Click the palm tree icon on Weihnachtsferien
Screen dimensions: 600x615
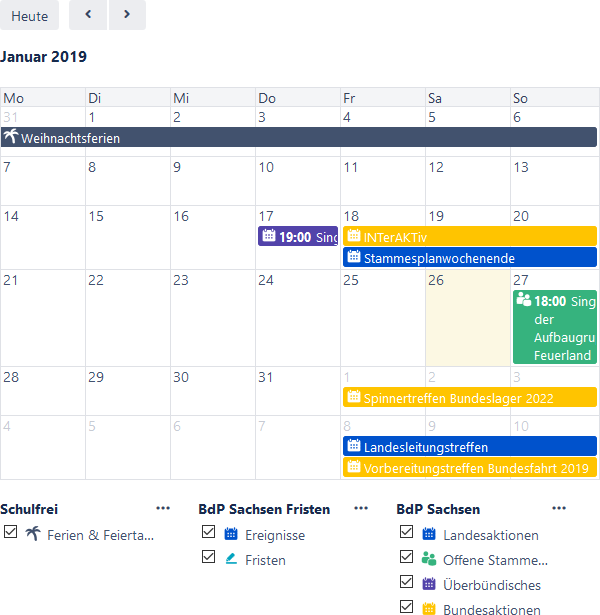point(11,138)
